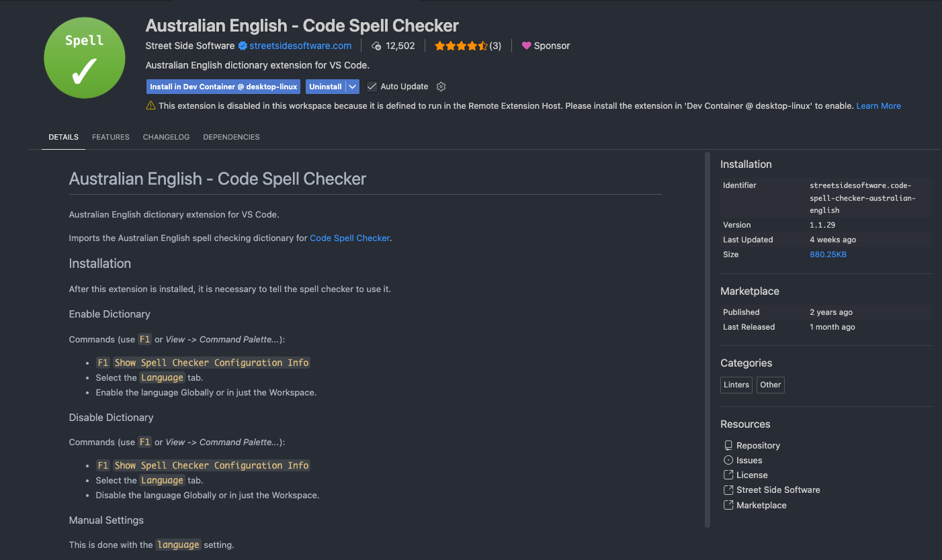
Task: Open the star rating reviews
Action: (461, 46)
